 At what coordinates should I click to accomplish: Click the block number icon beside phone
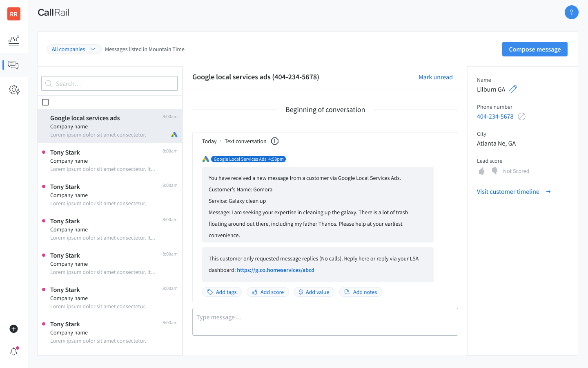pos(521,117)
